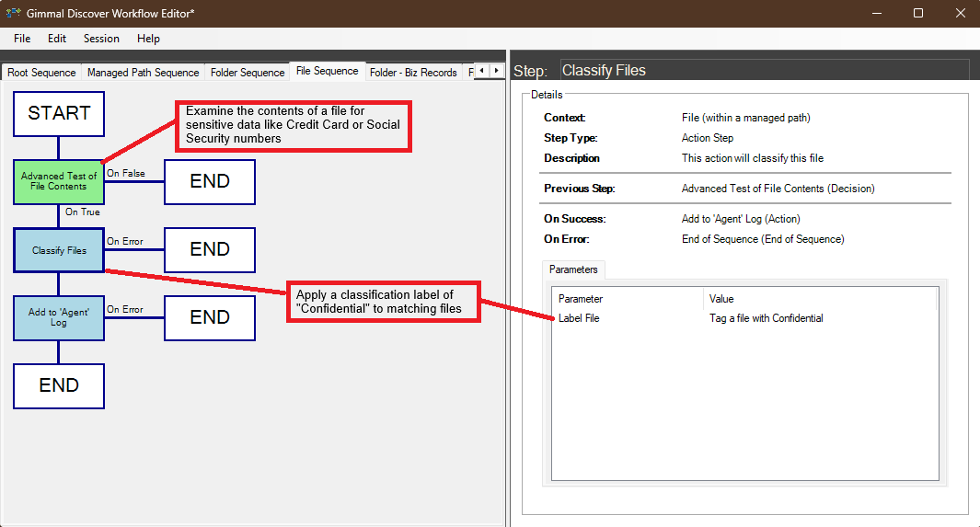Select the Advanced Test of File Contents step

pos(59,181)
